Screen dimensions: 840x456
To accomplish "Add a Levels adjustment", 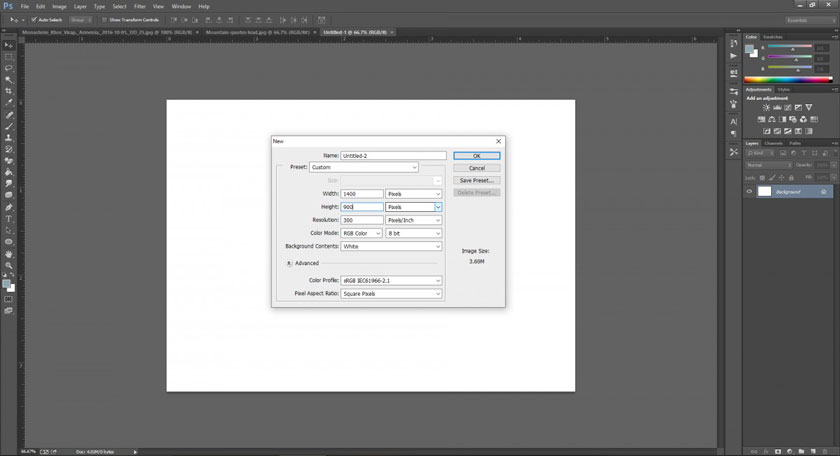I will (x=777, y=108).
